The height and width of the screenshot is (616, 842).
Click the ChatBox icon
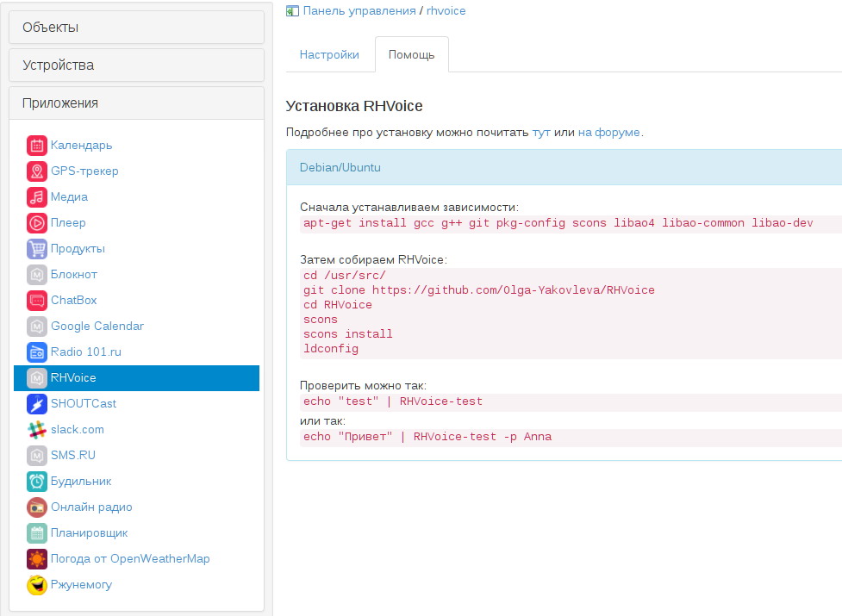[x=36, y=301]
